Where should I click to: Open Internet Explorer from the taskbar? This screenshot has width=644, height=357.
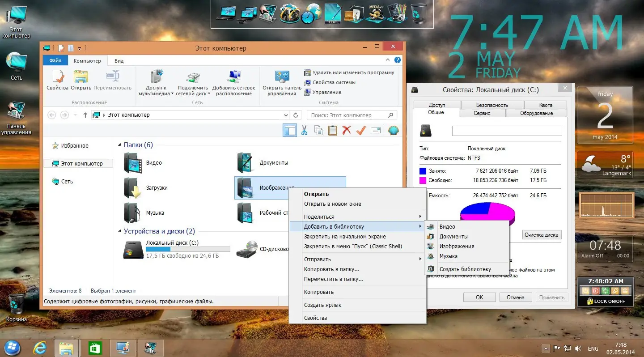[x=40, y=347]
